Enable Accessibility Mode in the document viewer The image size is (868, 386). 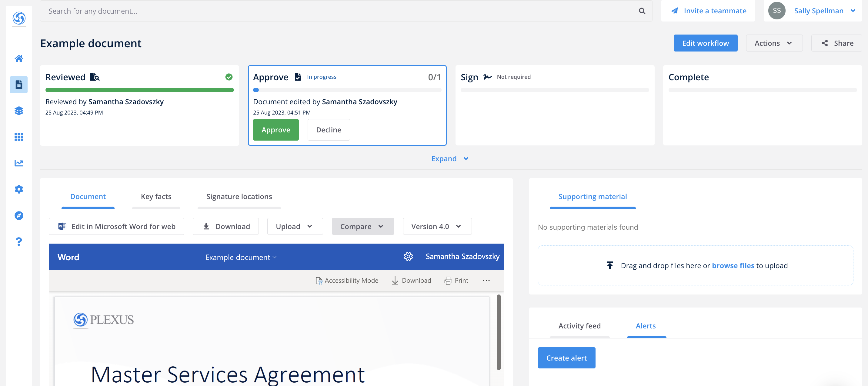pyautogui.click(x=347, y=280)
